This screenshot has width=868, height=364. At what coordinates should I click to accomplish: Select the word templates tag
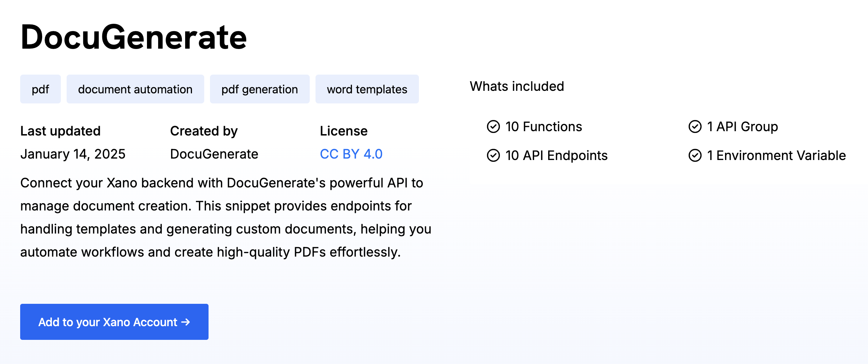(x=367, y=89)
